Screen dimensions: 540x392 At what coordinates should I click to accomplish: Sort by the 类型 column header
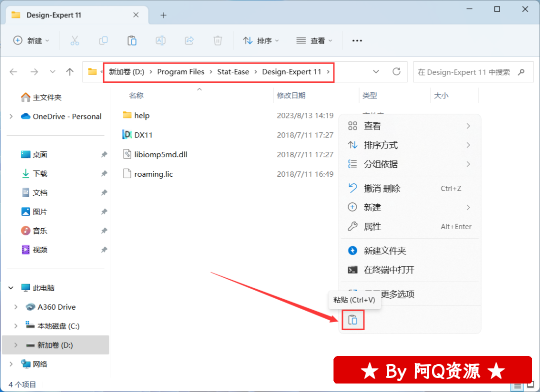369,95
